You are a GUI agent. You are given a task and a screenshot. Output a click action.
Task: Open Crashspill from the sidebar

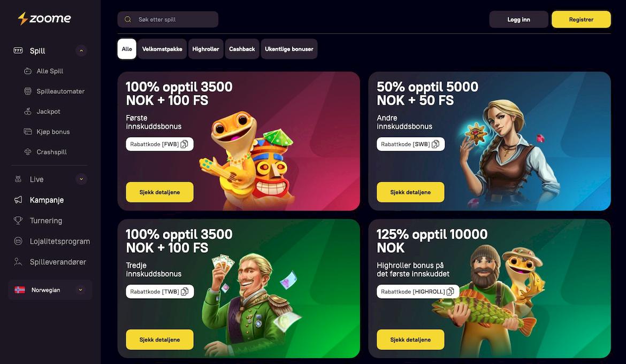click(51, 152)
